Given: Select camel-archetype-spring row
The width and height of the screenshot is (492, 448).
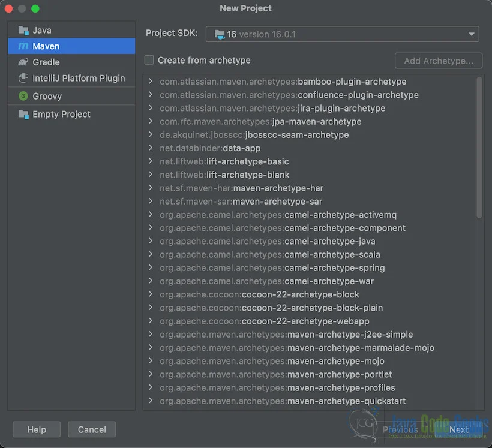Looking at the screenshot, I should pyautogui.click(x=311, y=267).
